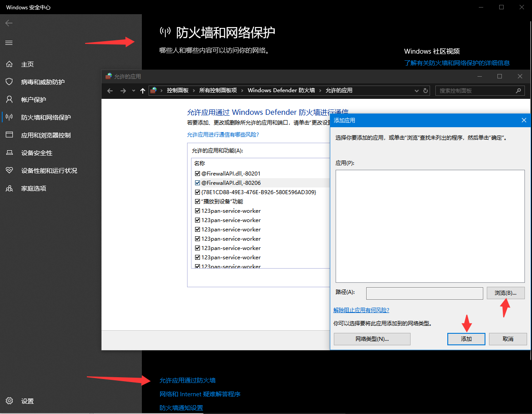Viewport: 532px width, 414px height.
Task: Toggle the {78E1CD88-49E3-476E...} entry checkbox
Action: click(198, 192)
